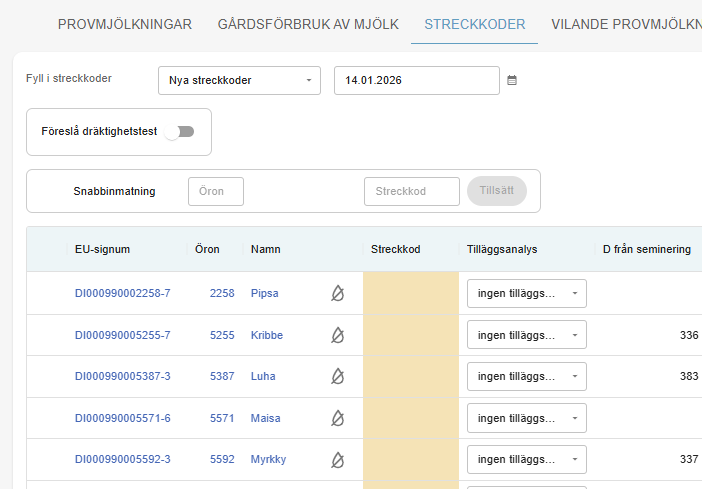Screen dimensions: 702x489
Task: Click the date field showing 14.01.2026
Action: (x=416, y=80)
